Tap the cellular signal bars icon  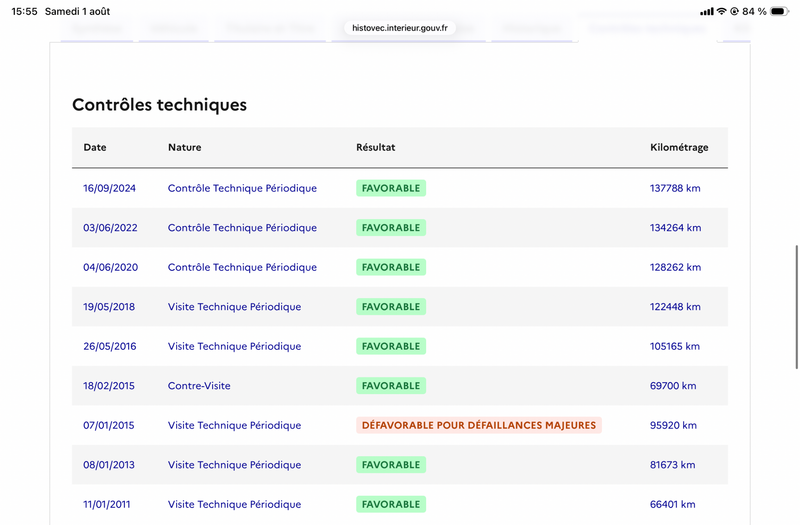pyautogui.click(x=707, y=11)
